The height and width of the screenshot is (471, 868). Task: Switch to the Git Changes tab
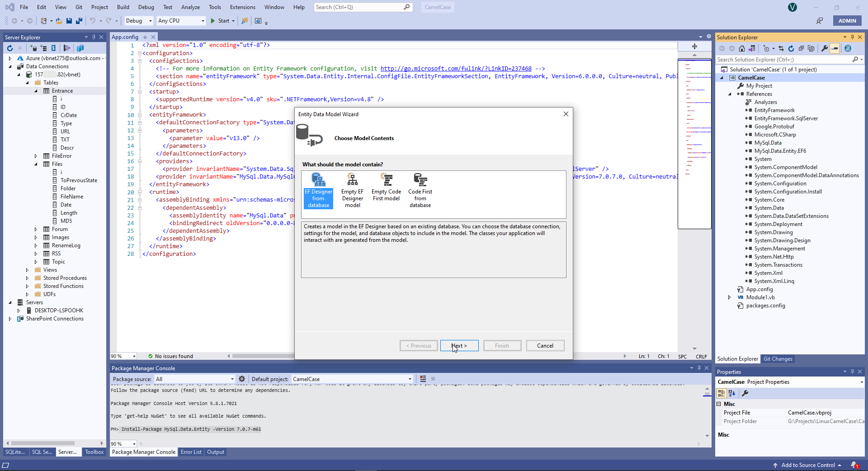click(778, 359)
